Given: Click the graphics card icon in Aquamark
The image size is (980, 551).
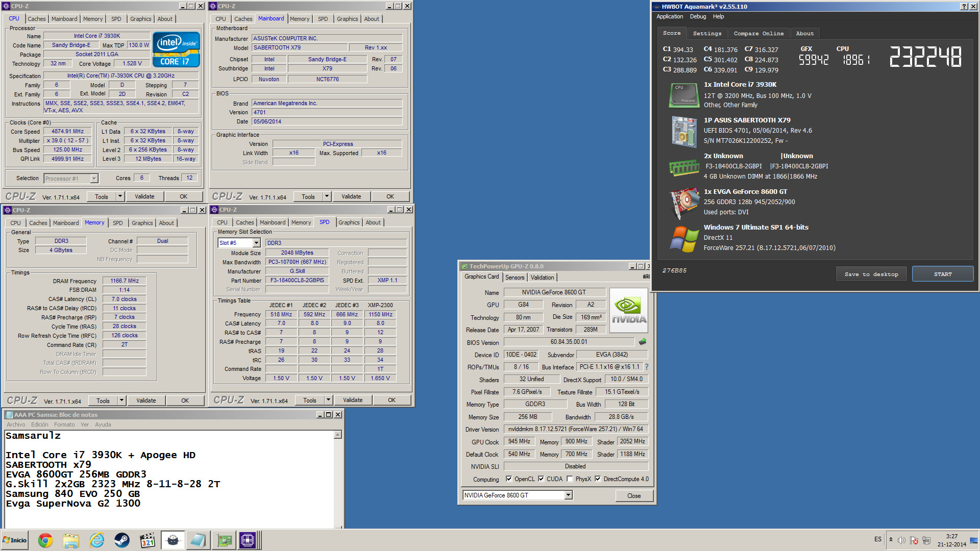Looking at the screenshot, I should 684,203.
